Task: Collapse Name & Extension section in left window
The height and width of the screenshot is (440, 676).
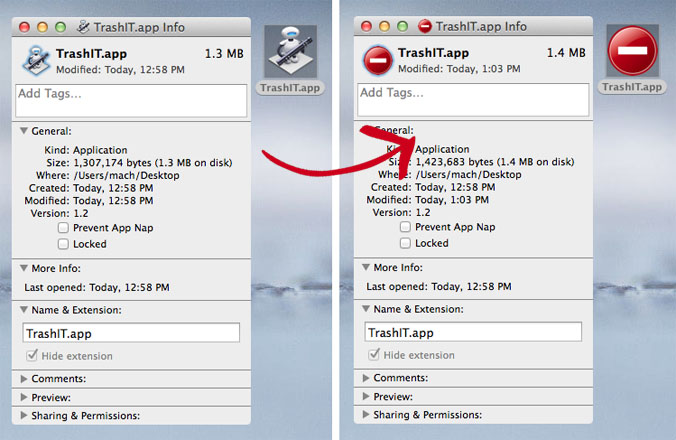Action: [23, 310]
